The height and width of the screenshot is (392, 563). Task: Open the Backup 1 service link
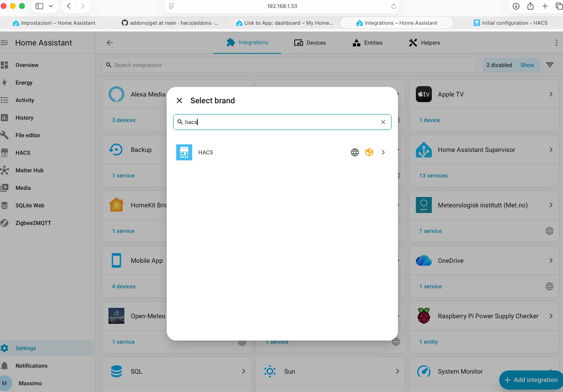pyautogui.click(x=123, y=175)
